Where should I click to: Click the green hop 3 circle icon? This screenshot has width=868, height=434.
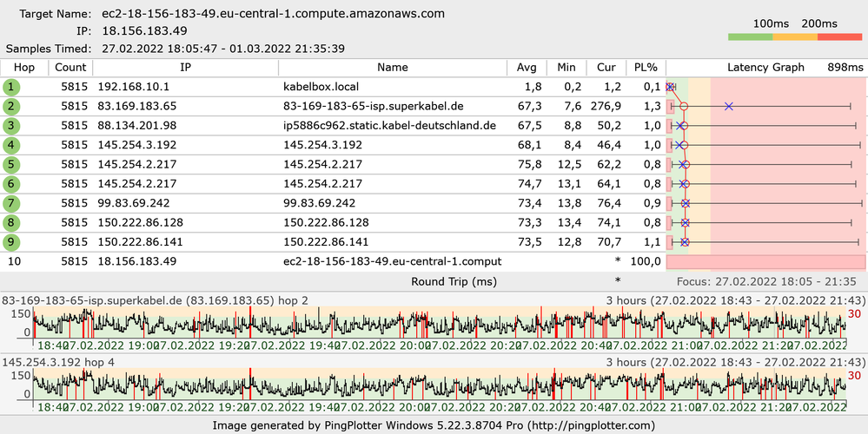[x=10, y=126]
